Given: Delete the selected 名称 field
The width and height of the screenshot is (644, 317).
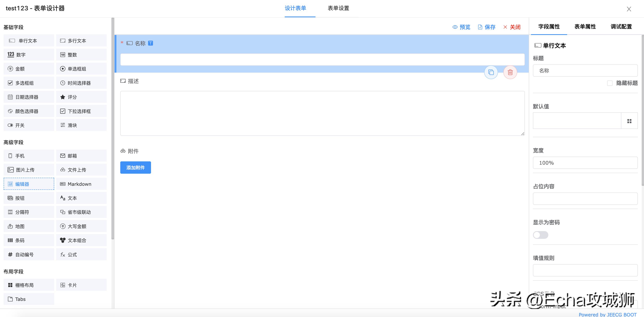Looking at the screenshot, I should (x=510, y=72).
